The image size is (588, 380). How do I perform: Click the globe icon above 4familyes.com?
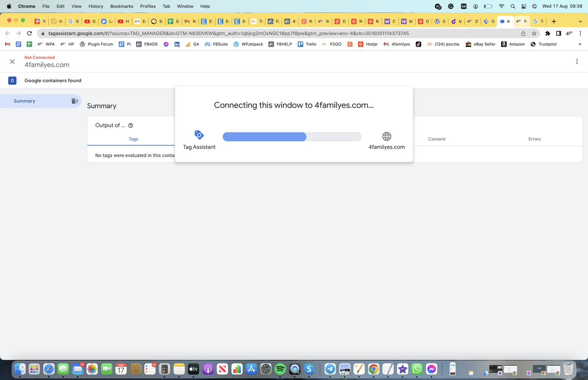click(387, 136)
